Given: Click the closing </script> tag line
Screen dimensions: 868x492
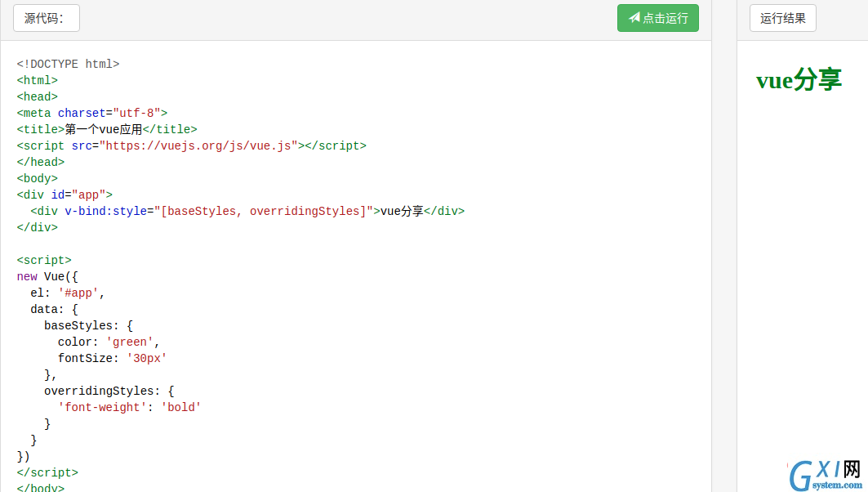Looking at the screenshot, I should 47,472.
